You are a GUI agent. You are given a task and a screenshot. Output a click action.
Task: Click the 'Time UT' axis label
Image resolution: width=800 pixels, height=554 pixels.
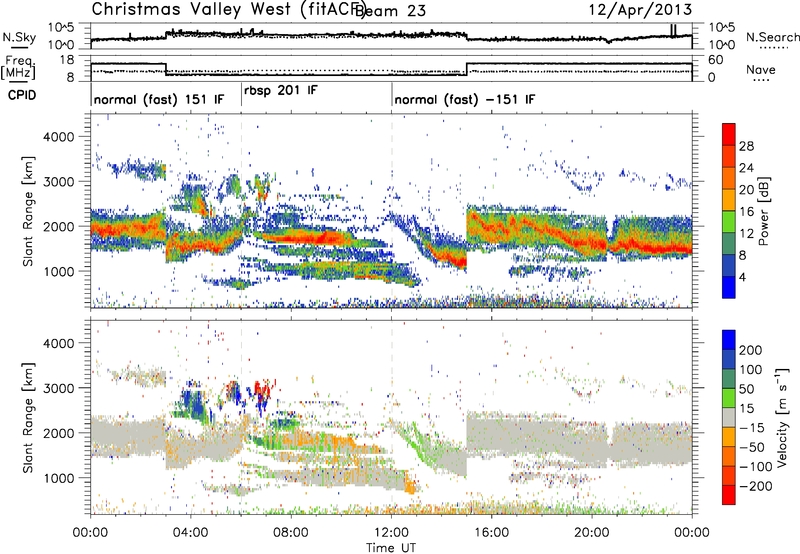391,547
